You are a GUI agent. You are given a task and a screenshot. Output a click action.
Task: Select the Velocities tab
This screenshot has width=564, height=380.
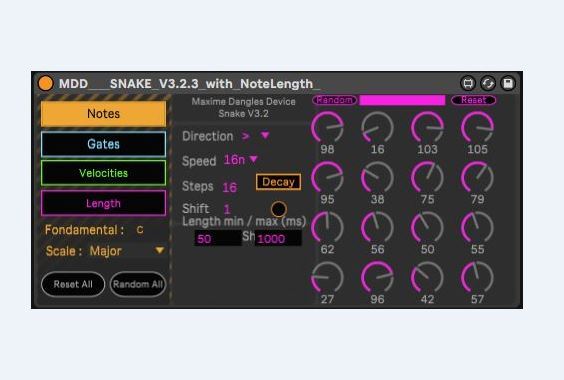(104, 173)
